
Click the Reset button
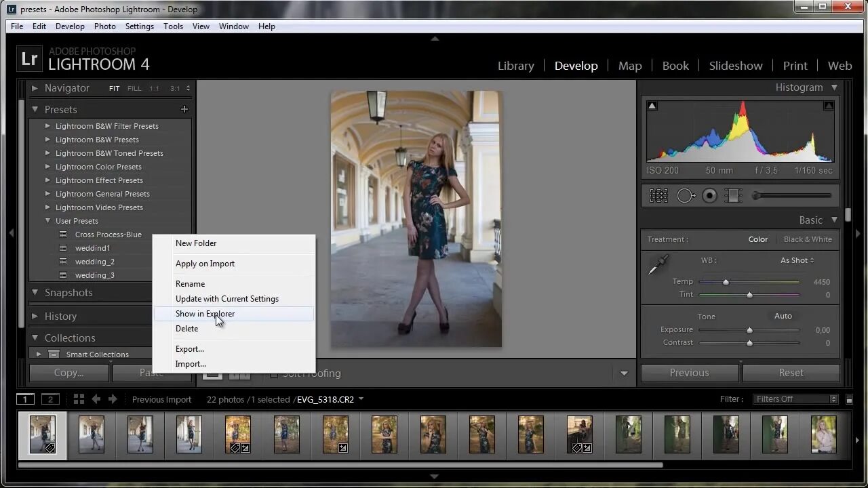(x=791, y=373)
